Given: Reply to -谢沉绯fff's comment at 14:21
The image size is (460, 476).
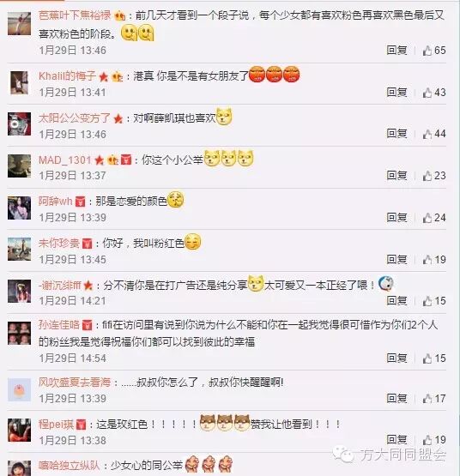Looking at the screenshot, I should tap(396, 300).
